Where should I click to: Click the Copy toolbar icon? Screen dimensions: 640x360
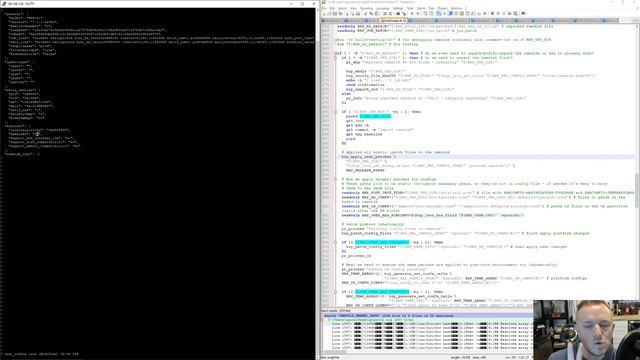point(371,13)
